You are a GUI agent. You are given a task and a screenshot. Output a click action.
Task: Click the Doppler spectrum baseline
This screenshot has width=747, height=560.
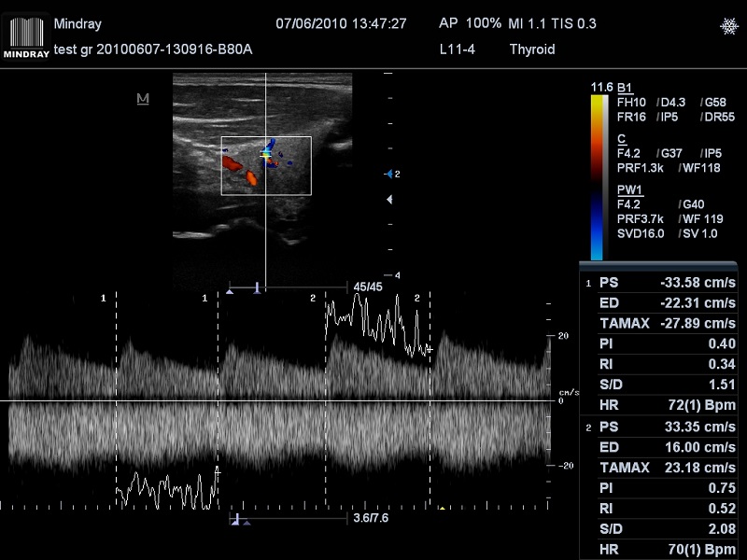pos(280,401)
